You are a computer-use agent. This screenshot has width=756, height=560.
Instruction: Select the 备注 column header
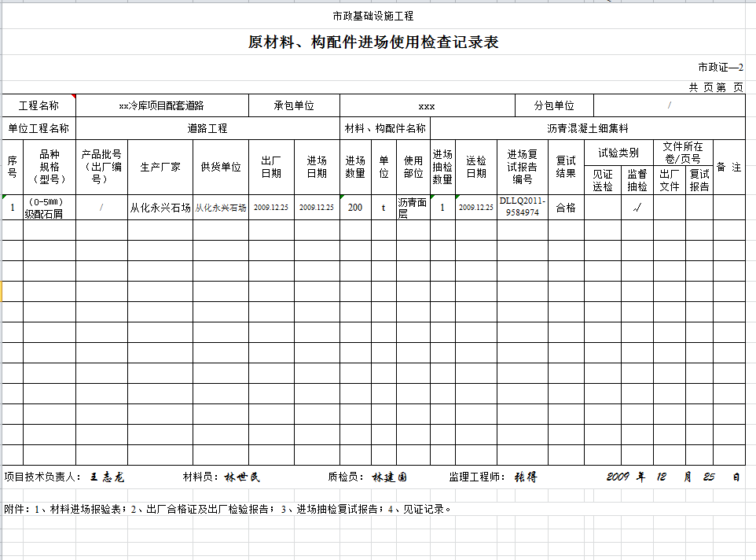[x=729, y=167]
